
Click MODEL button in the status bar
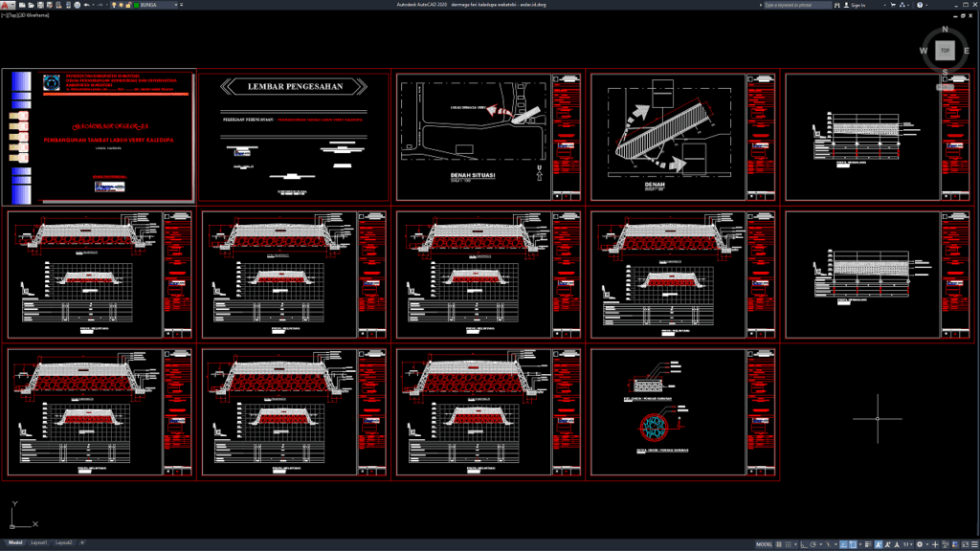click(x=764, y=543)
